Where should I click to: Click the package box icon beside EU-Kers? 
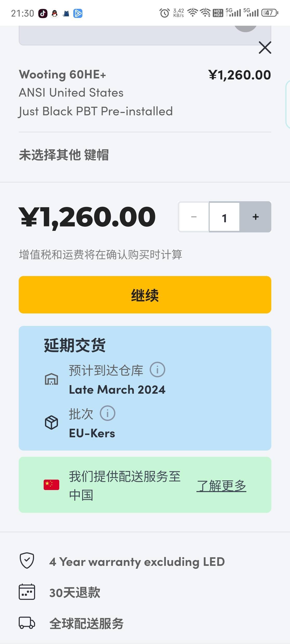(51, 422)
